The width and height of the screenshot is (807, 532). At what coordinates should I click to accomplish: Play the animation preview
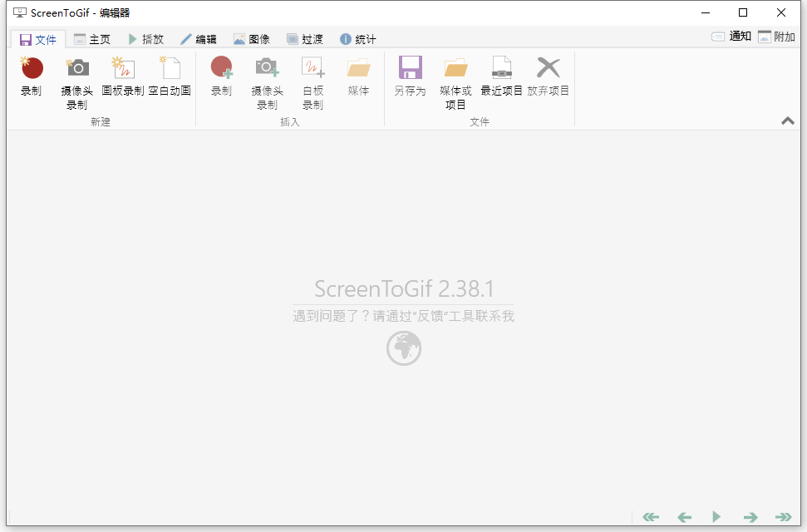716,516
